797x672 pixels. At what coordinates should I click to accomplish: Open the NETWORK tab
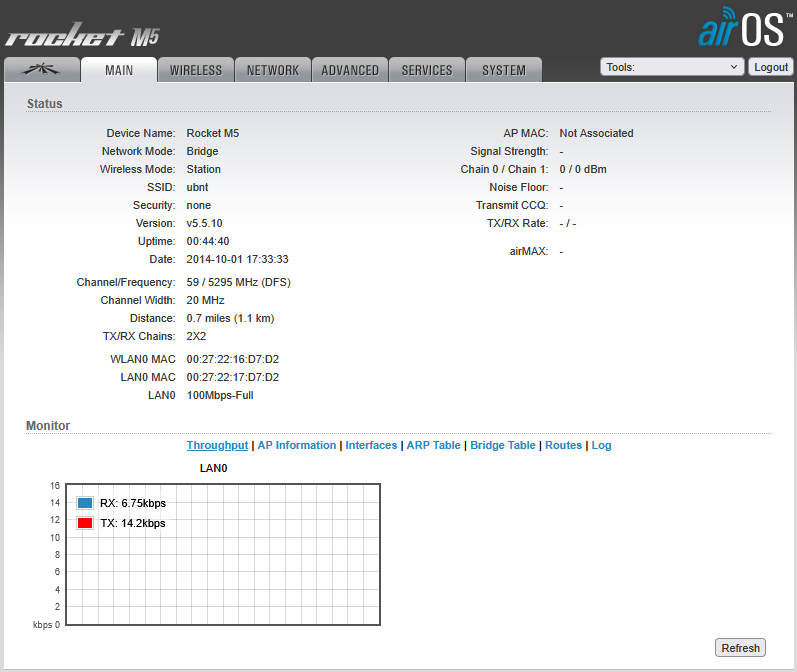273,70
